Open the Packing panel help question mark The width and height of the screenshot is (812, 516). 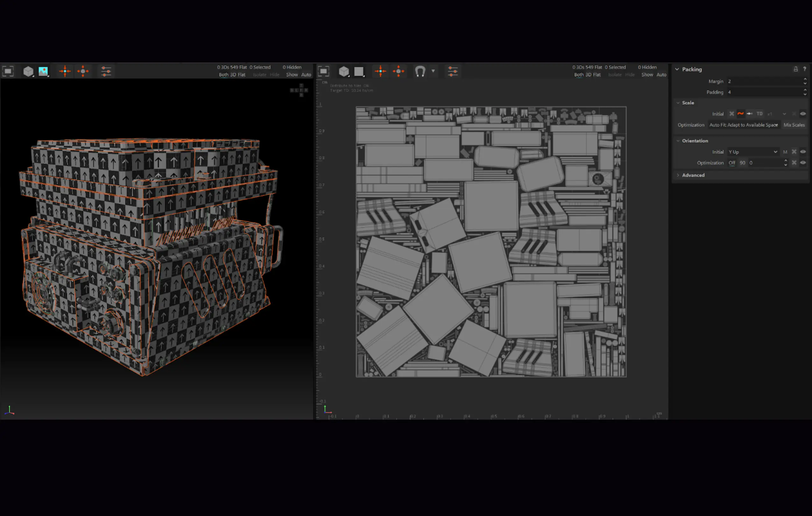pos(805,69)
